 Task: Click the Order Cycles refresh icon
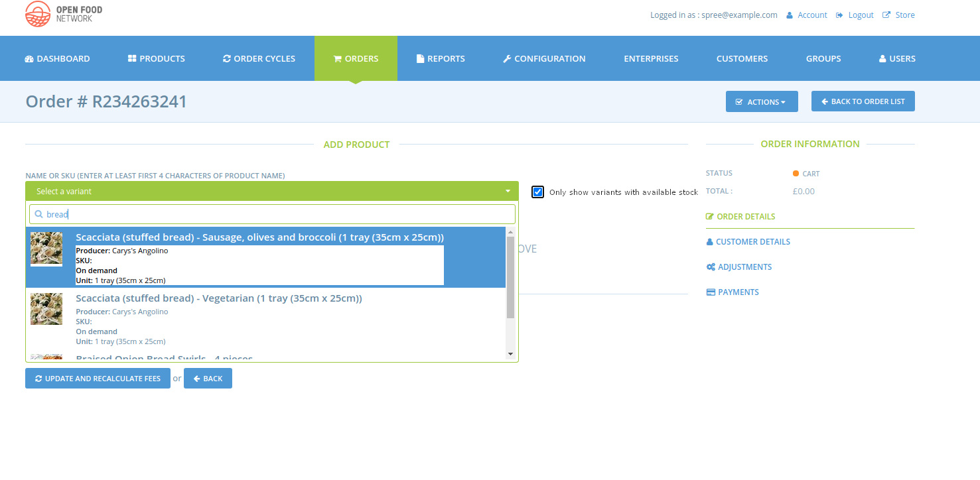click(228, 58)
